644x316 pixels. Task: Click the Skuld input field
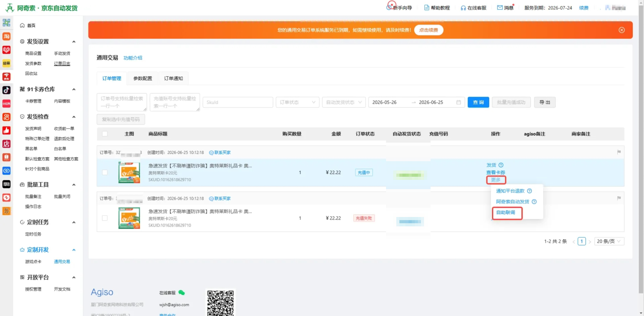pos(238,102)
